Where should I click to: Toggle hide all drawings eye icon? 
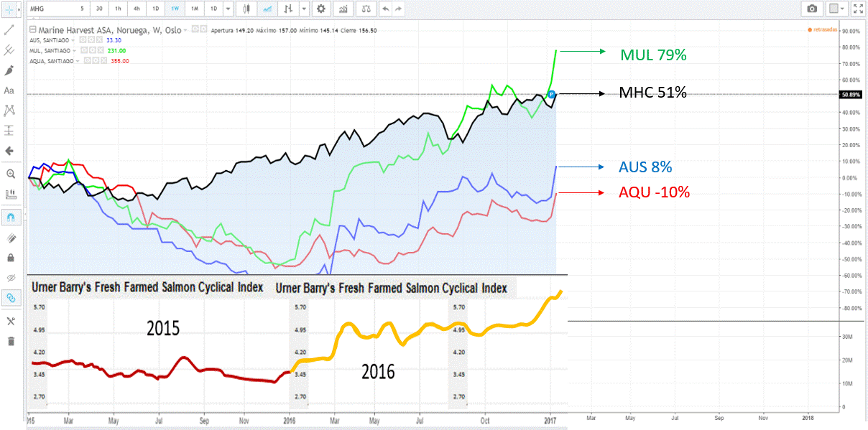point(10,277)
